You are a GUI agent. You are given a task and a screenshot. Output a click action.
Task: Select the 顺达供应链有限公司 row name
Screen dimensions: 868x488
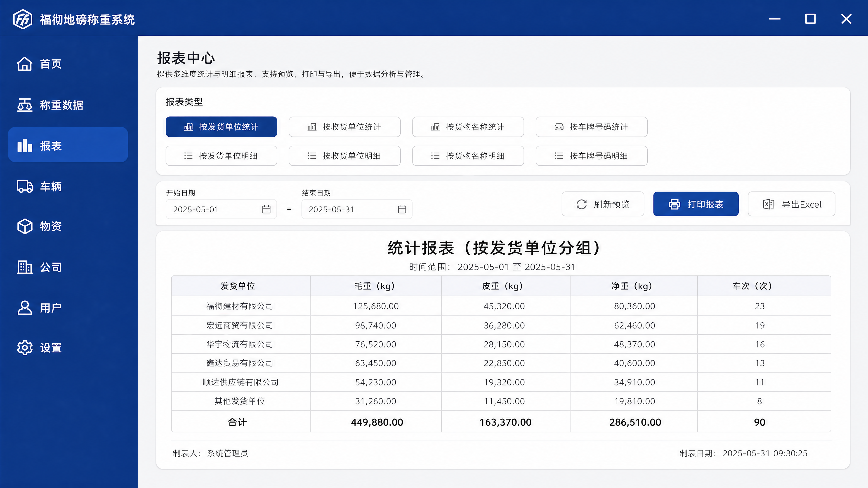pos(241,382)
